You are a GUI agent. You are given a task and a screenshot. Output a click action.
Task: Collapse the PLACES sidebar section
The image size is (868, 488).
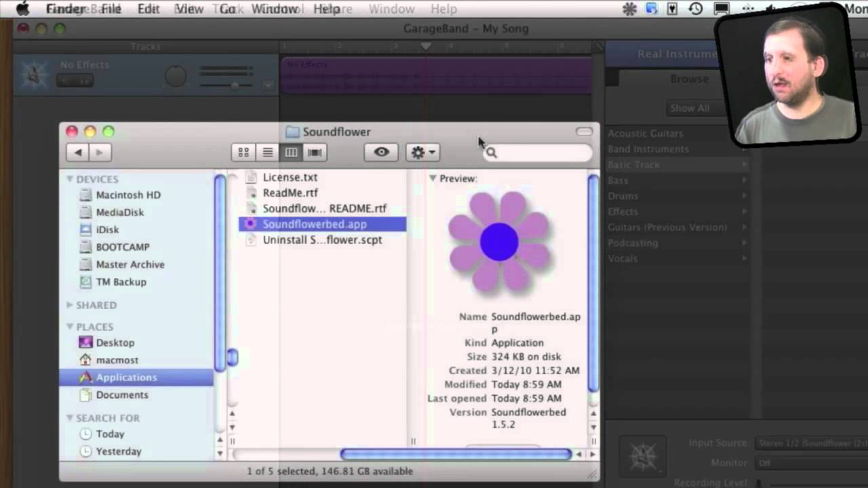[x=69, y=327]
